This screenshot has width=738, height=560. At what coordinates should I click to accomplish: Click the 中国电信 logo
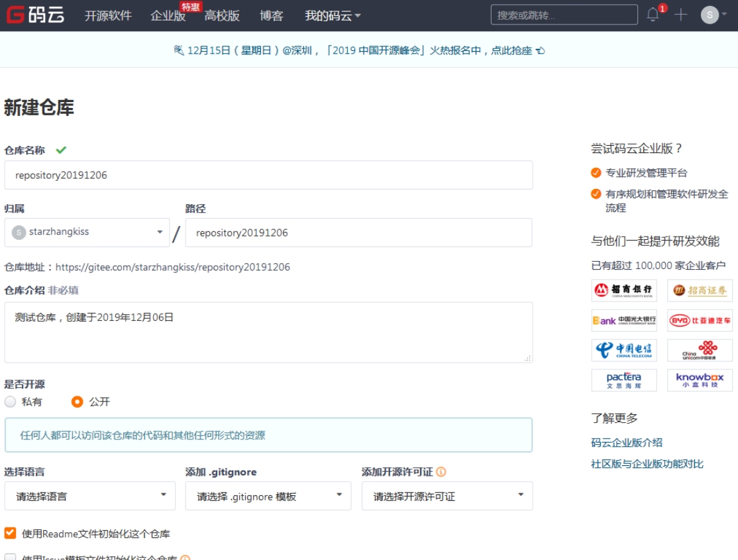[624, 351]
